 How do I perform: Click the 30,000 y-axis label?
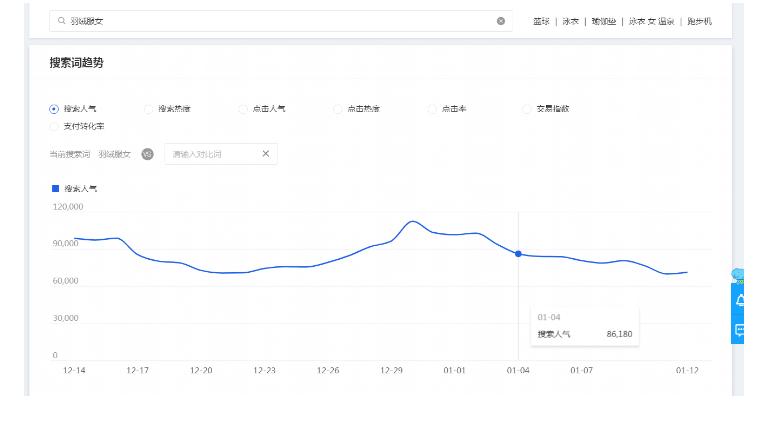[65, 318]
